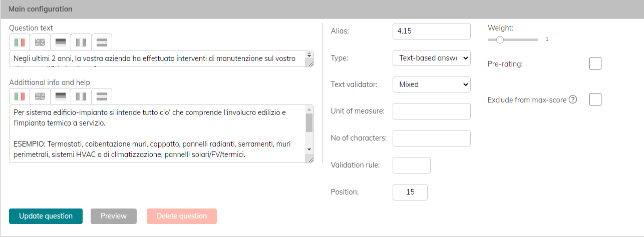
Task: Switch Question text to English flag tab
Action: [40, 42]
